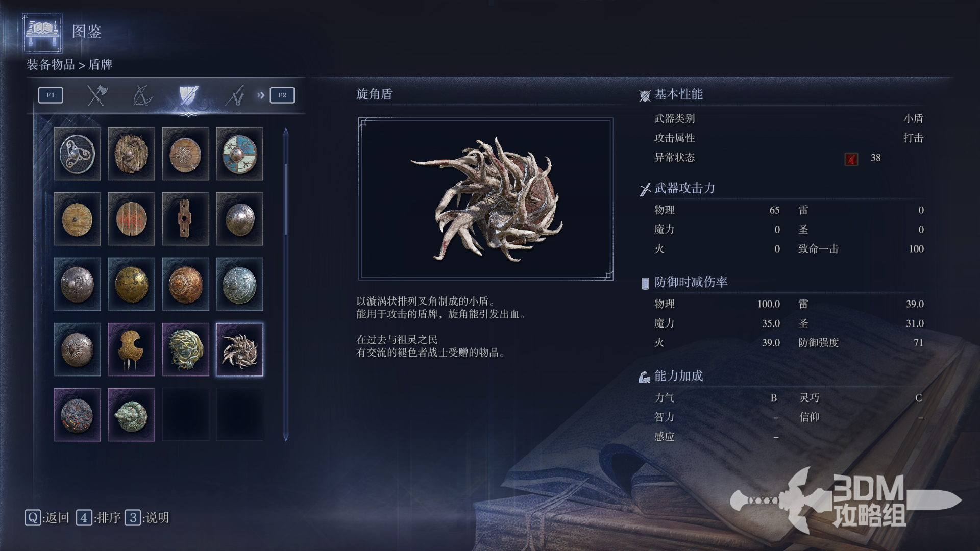980x551 pixels.
Task: Click the F2 next category button
Action: [282, 95]
